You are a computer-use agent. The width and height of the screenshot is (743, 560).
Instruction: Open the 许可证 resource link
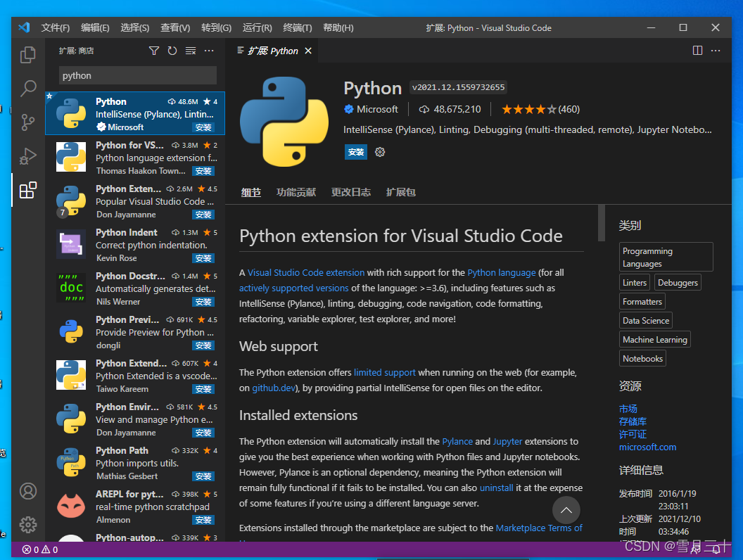(633, 434)
